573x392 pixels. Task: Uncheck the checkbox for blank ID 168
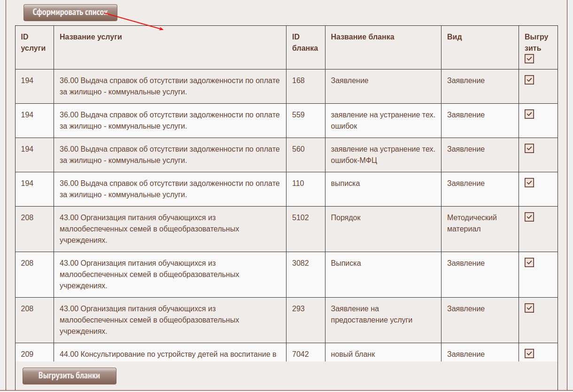(x=529, y=80)
